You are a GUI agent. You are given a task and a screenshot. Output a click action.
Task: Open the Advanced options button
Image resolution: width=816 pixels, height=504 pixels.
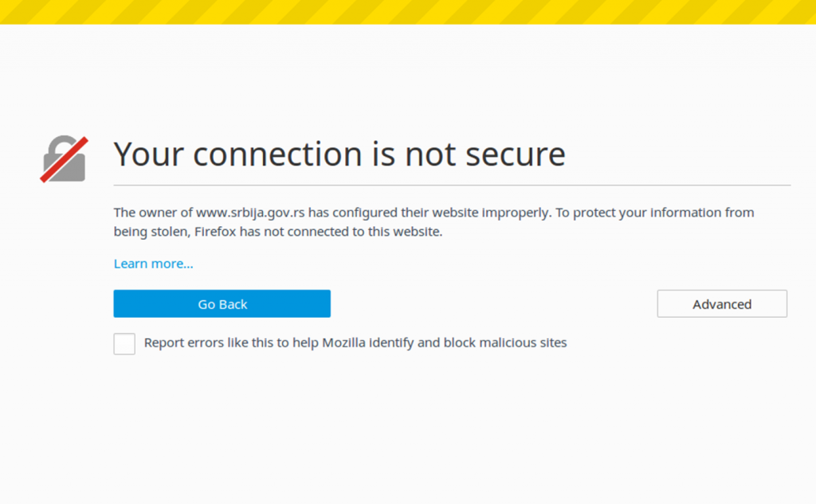tap(722, 303)
